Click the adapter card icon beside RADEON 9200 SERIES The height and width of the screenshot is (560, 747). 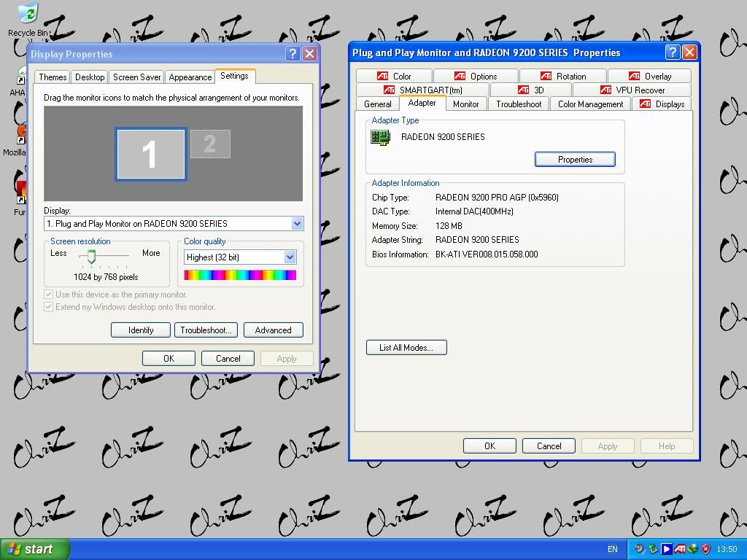380,137
